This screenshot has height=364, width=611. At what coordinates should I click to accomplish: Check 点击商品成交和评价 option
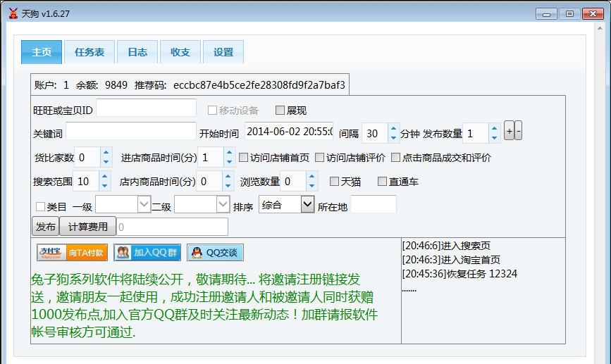395,157
